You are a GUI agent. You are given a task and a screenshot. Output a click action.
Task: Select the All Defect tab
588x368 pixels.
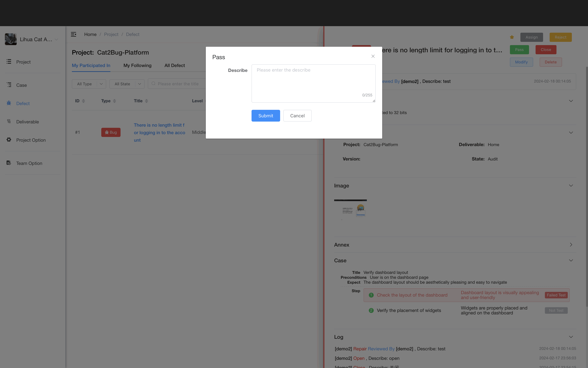tap(175, 66)
